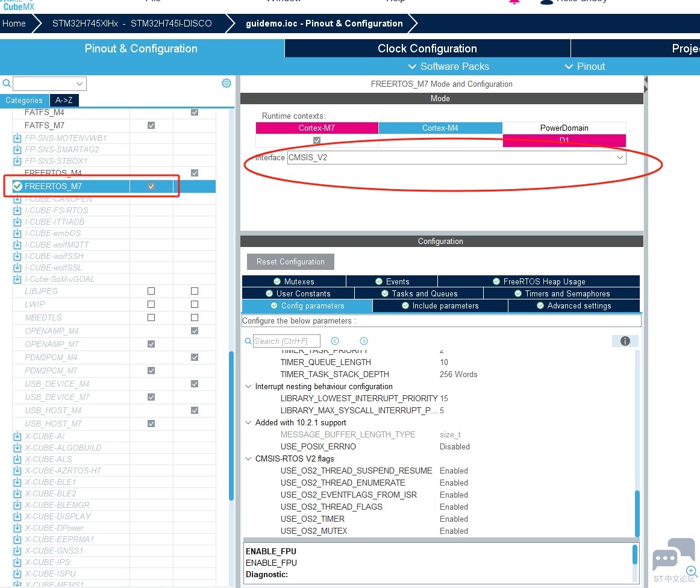700x588 pixels.
Task: Go to Home breadcrumb
Action: coord(14,23)
